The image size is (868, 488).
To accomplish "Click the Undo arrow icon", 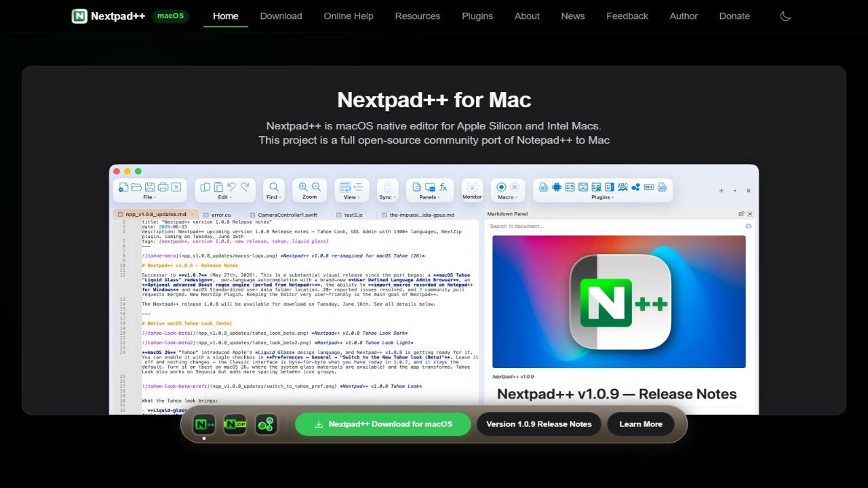I will click(232, 187).
